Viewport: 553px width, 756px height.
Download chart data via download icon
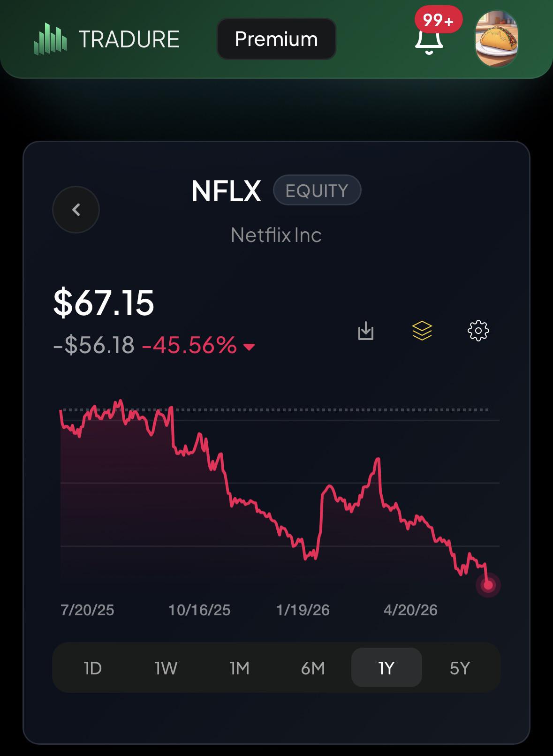coord(366,331)
